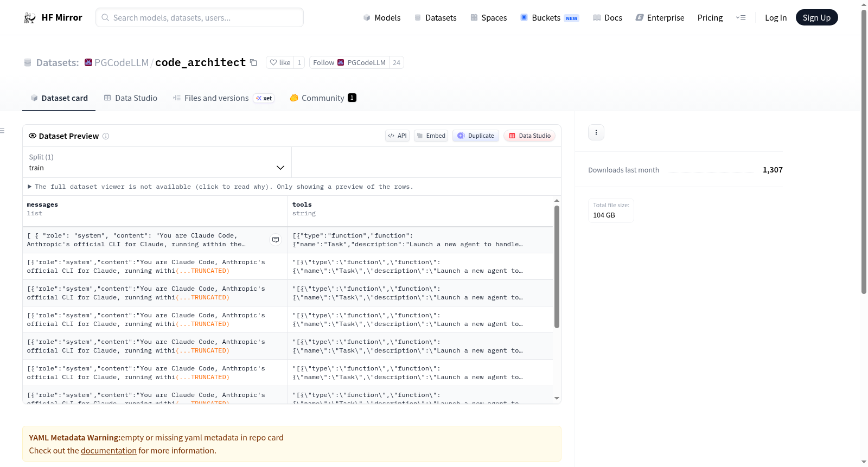Open the Models page

[x=382, y=17]
